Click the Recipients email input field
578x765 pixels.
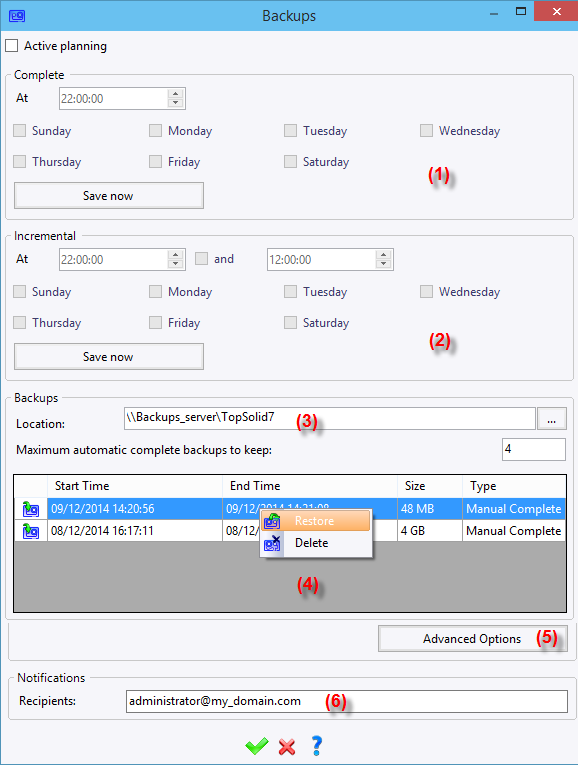[347, 701]
